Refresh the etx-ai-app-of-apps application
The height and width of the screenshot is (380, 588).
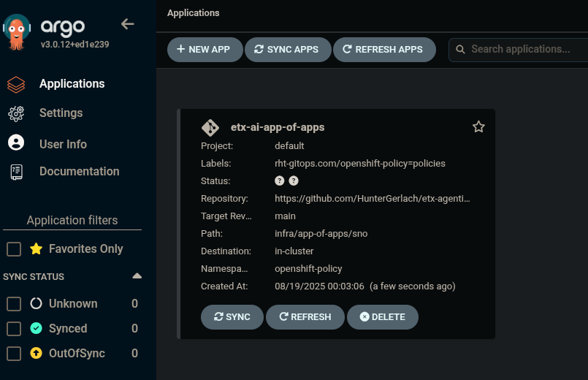[x=305, y=317]
